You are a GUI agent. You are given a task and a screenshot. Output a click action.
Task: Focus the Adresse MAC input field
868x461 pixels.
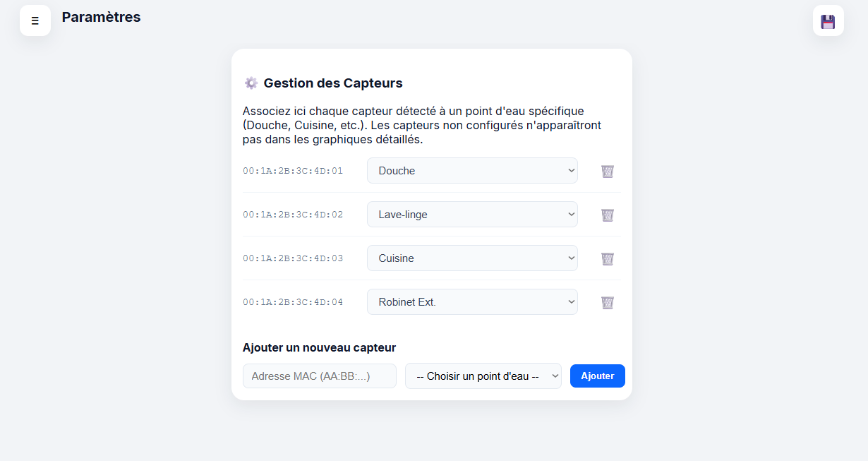[x=320, y=376]
